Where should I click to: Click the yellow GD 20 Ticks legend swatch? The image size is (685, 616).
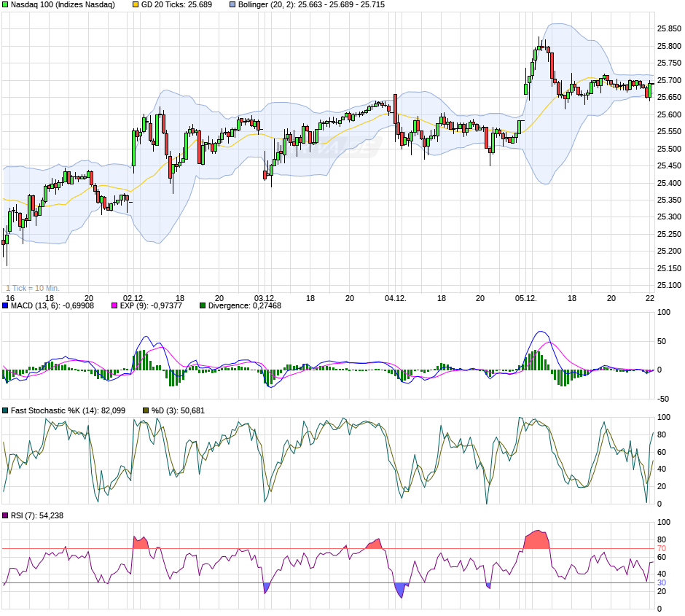pos(136,5)
